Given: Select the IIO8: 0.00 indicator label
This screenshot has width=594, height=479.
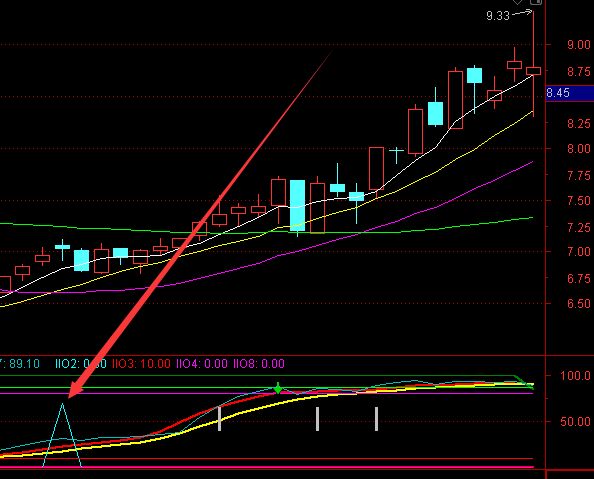Looking at the screenshot, I should pos(259,364).
